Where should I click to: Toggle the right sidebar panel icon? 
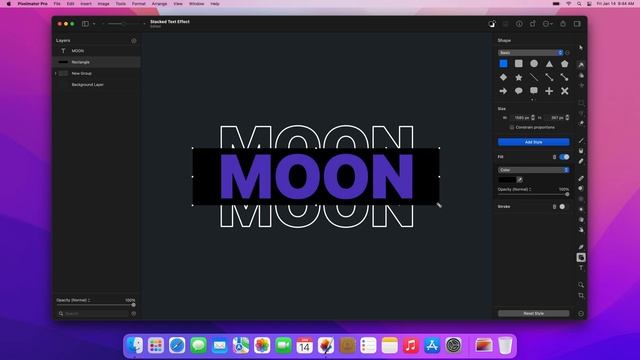577,24
